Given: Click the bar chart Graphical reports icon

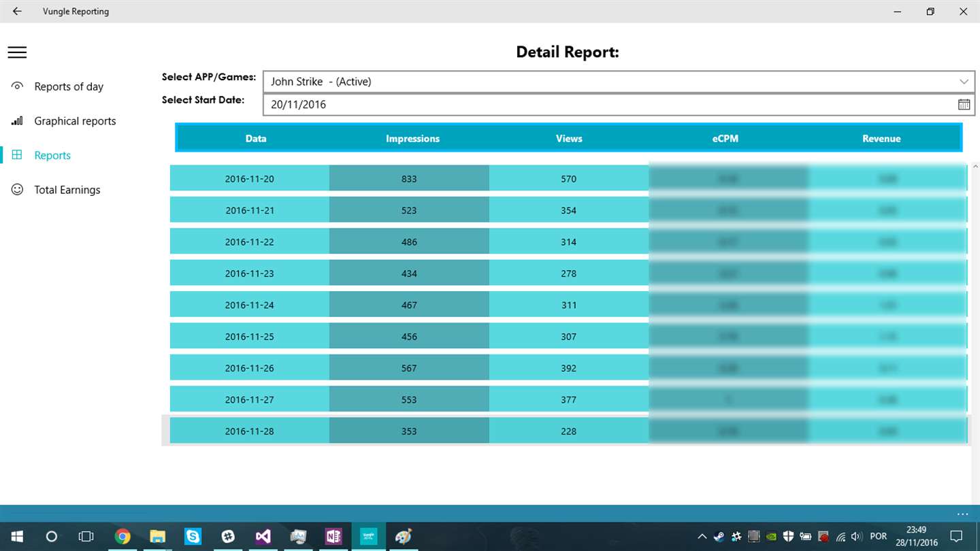Looking at the screenshot, I should pos(17,121).
